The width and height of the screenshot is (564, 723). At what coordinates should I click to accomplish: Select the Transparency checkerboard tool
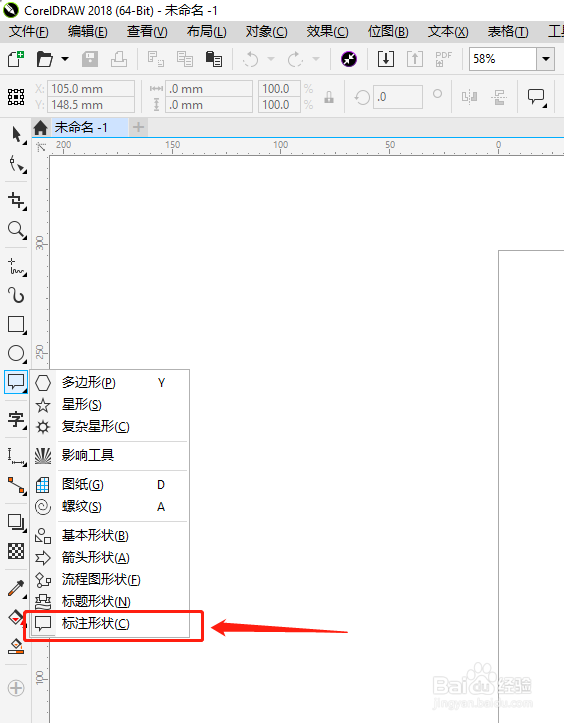click(17, 551)
